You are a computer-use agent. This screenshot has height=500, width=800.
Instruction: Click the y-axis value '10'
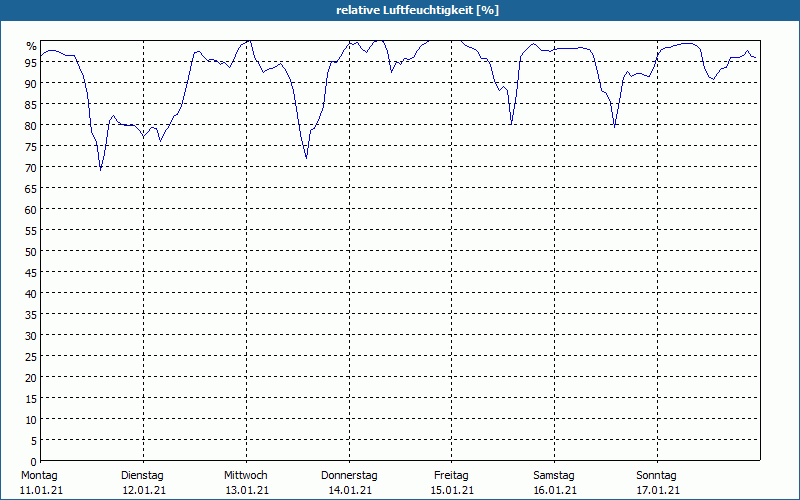(31, 419)
